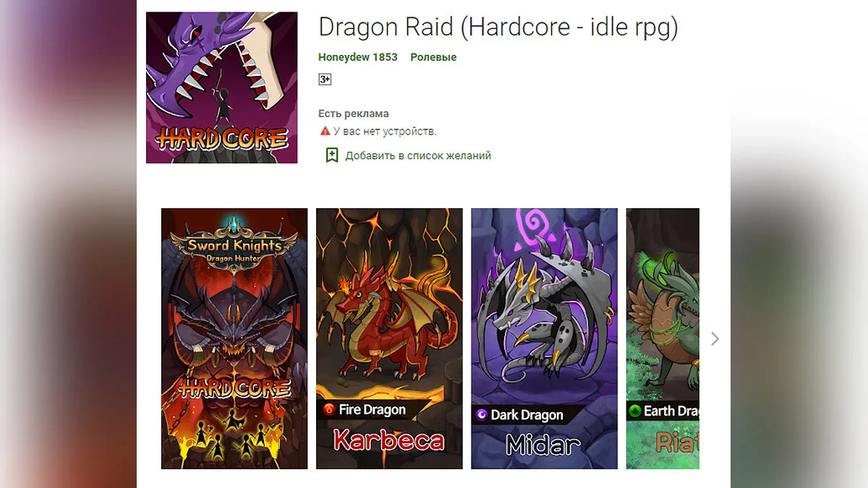The image size is (868, 488).
Task: Click the red warning triangle icon
Action: click(325, 132)
